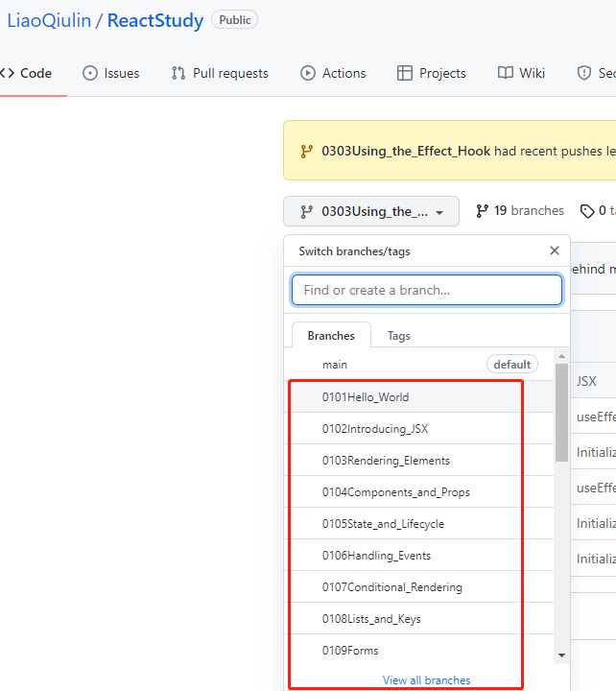The height and width of the screenshot is (691, 616).
Task: Open the Wiki tab
Action: pyautogui.click(x=521, y=73)
